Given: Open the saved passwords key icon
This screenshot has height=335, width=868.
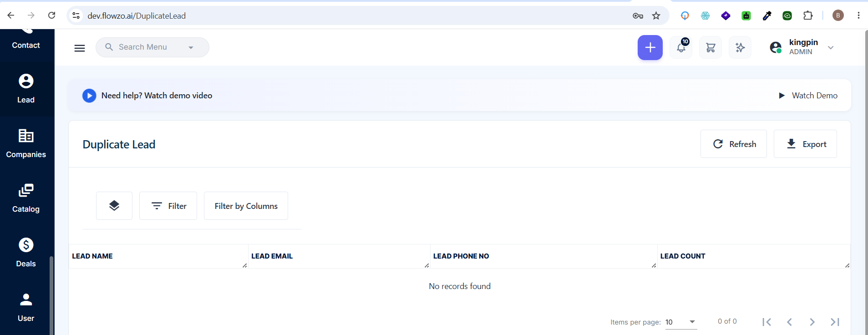Looking at the screenshot, I should click(x=638, y=16).
